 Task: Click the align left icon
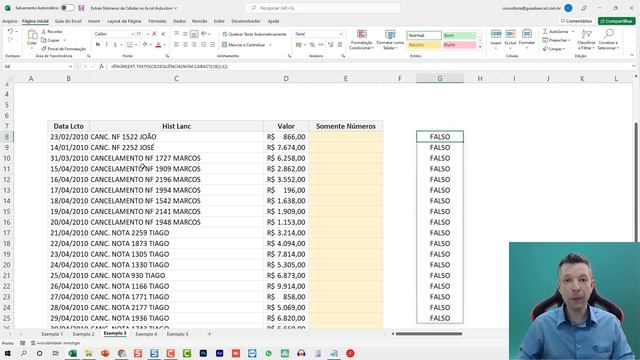coord(176,45)
